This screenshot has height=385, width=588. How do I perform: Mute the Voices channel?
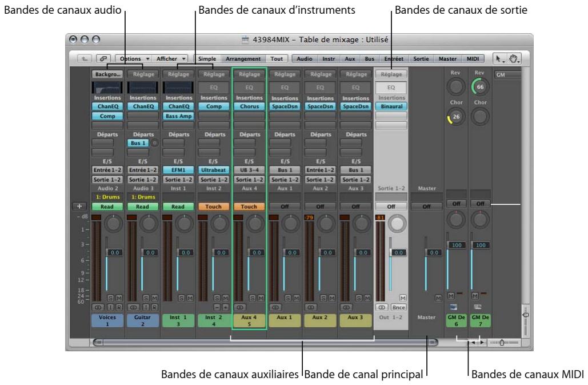[119, 298]
